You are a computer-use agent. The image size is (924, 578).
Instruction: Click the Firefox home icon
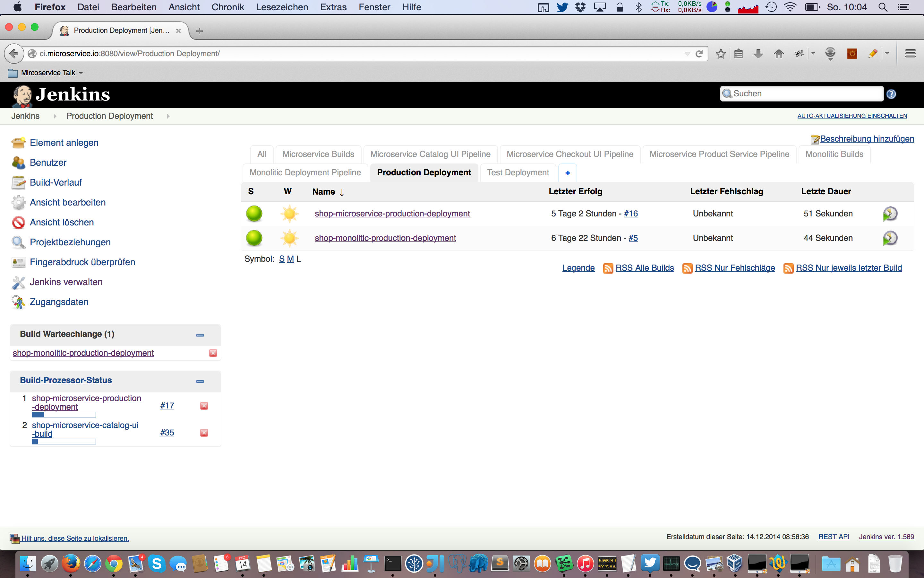[x=779, y=54]
